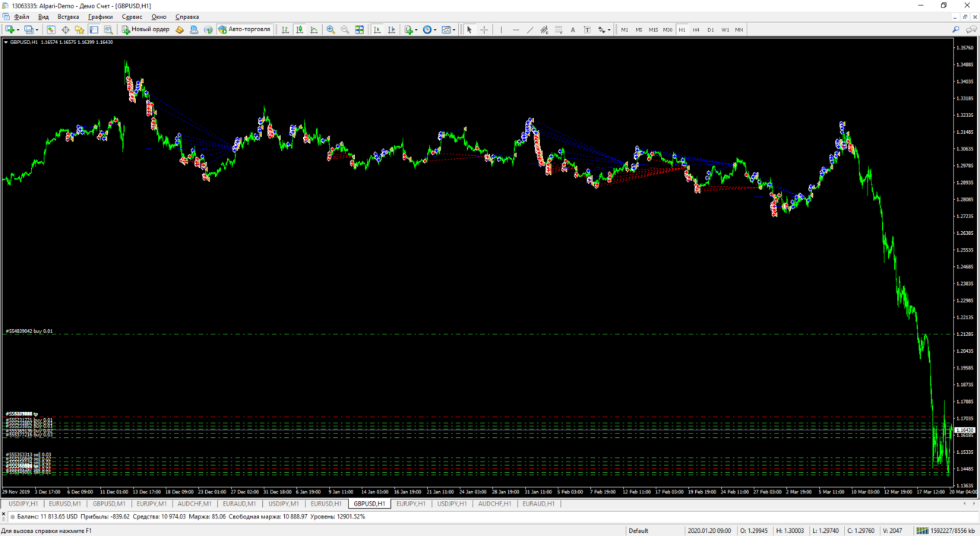
Task: Show the Navigator panel
Action: point(80,30)
